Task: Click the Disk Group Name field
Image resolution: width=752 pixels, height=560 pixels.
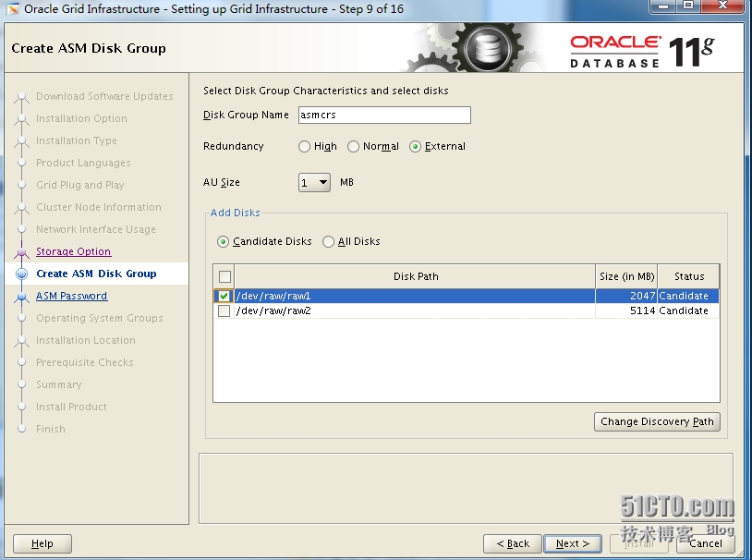Action: pos(384,115)
